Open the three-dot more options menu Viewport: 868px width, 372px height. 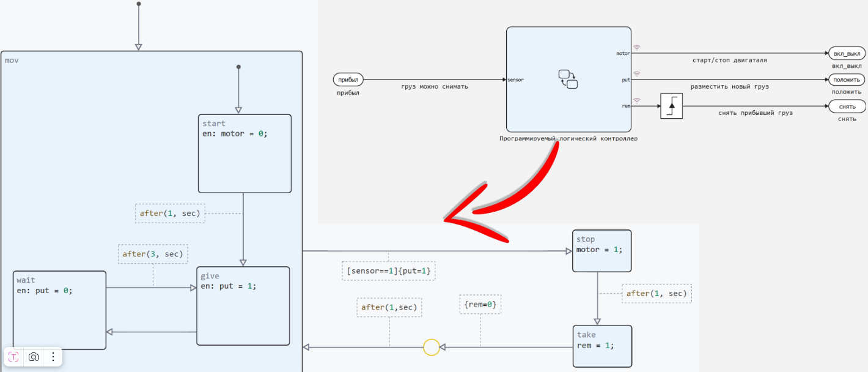[x=53, y=357]
